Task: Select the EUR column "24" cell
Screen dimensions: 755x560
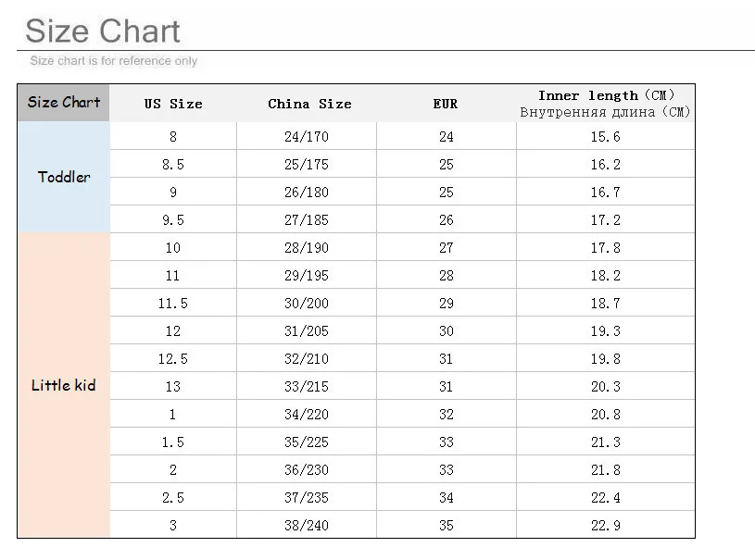Action: tap(447, 137)
